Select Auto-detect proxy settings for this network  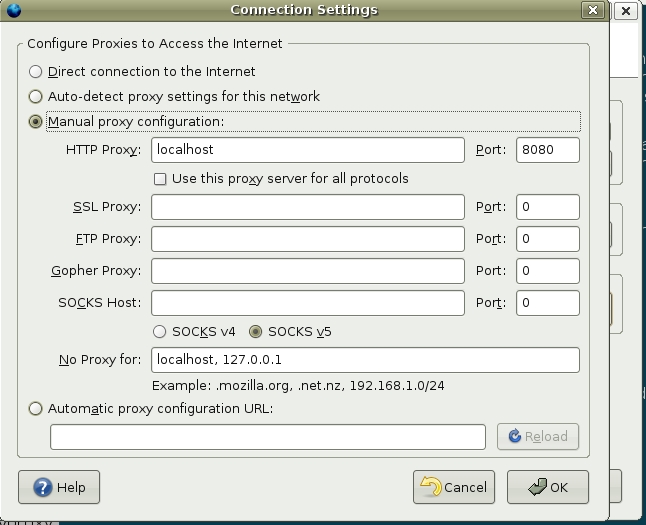tap(35, 96)
